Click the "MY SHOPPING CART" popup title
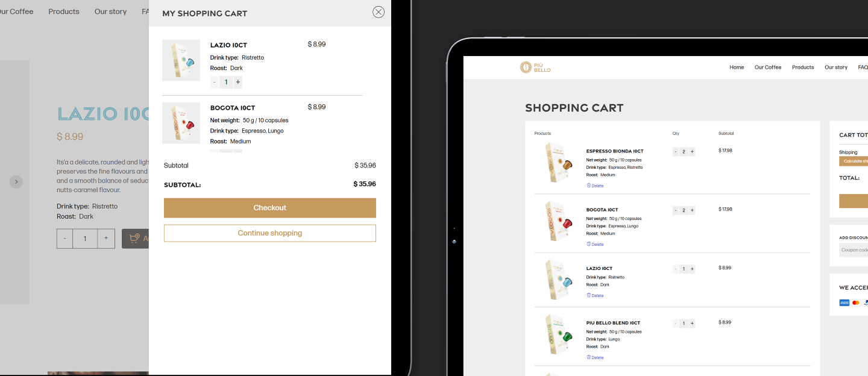Screen dimensions: 868x376 point(205,13)
